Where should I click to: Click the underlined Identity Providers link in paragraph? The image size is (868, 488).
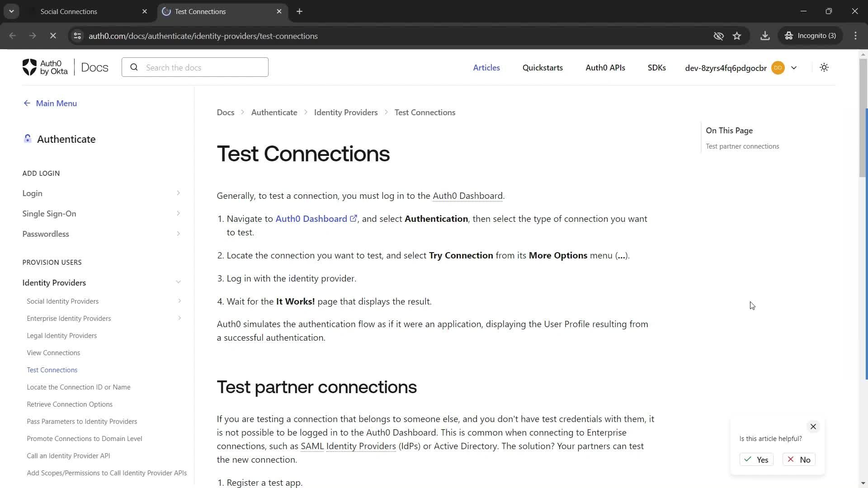click(x=361, y=446)
